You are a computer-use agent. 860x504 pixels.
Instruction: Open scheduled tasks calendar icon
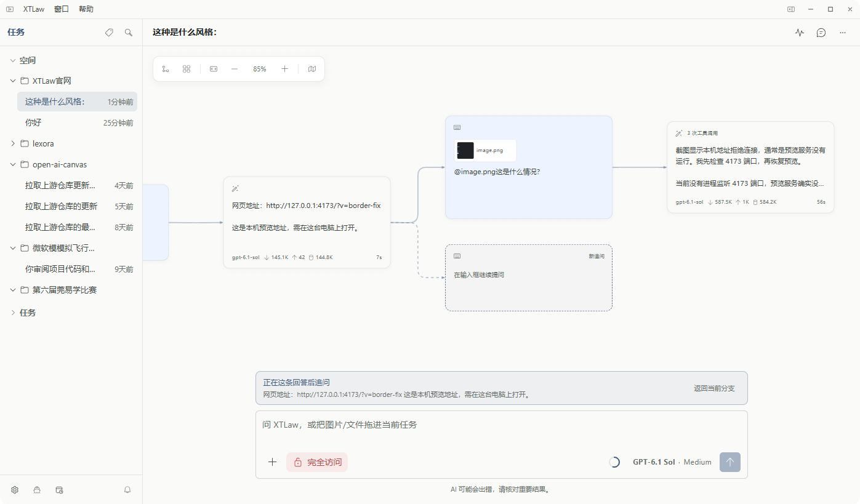[60, 490]
